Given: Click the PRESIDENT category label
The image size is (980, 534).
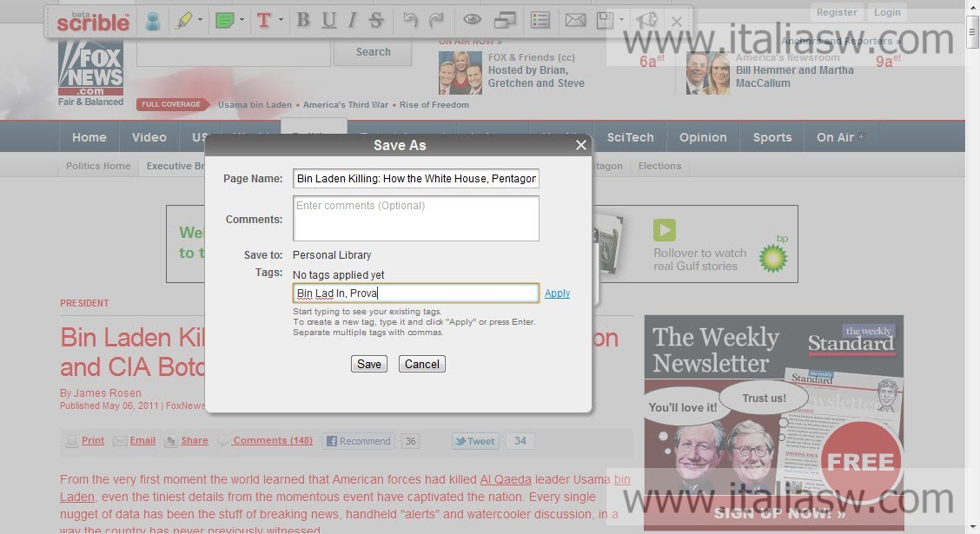Looking at the screenshot, I should click(84, 303).
